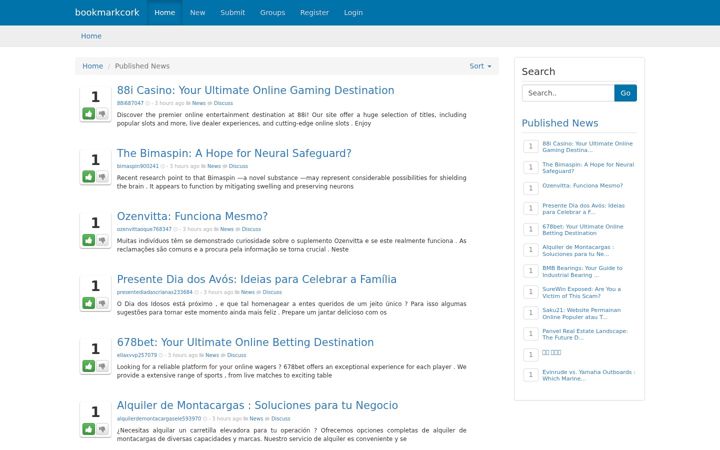Click Discuss under the 678bet post
Viewport: 720px width, 450px height.
point(236,355)
